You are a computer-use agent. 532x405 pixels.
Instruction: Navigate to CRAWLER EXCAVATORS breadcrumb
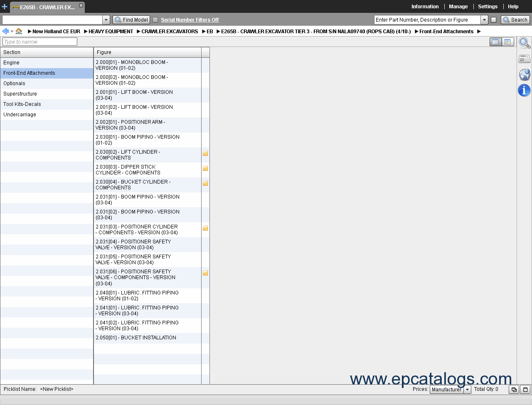coord(170,32)
